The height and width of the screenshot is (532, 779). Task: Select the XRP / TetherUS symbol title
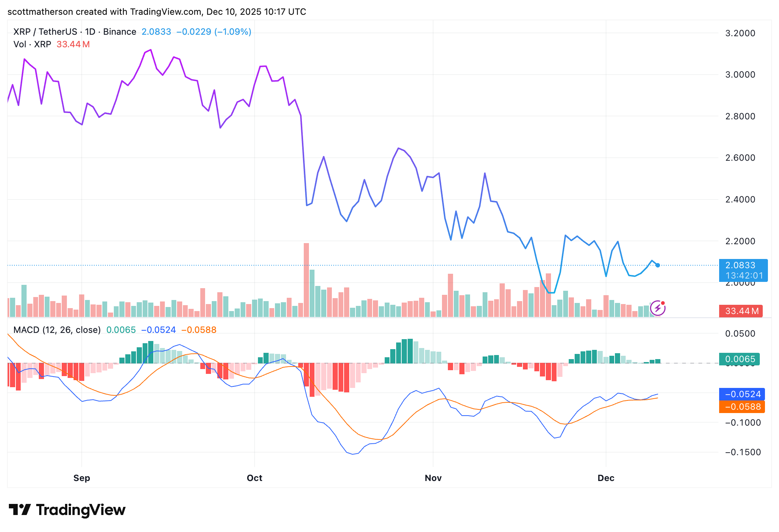point(45,32)
